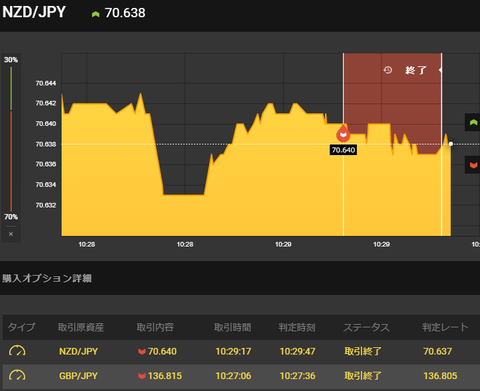Click the 取引時間 column header
This screenshot has width=480, height=391.
(x=233, y=327)
